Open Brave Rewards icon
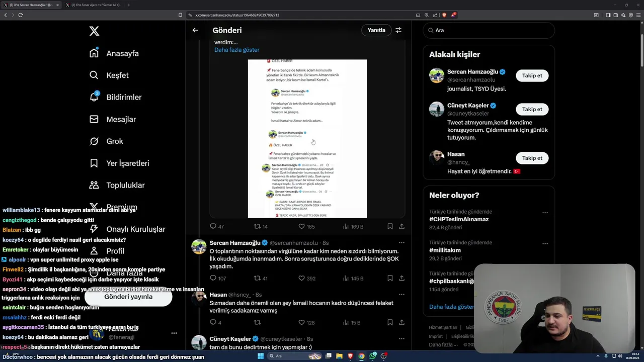 coord(453,15)
